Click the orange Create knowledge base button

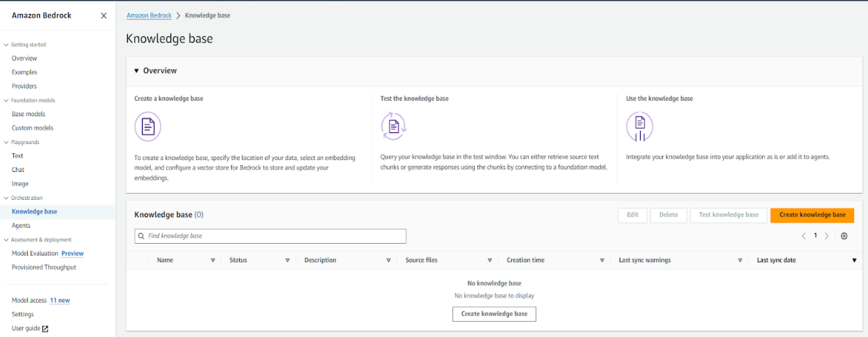(812, 215)
